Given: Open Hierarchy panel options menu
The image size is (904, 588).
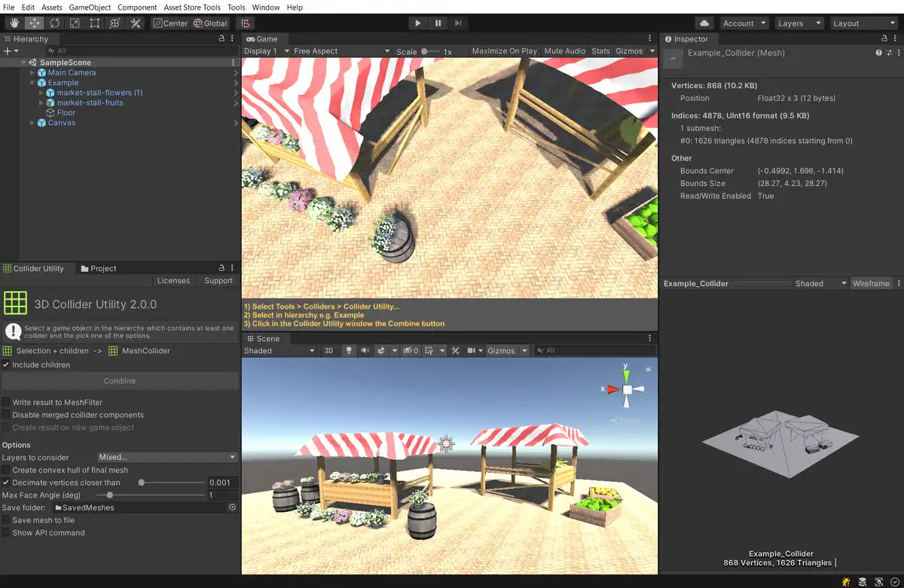Looking at the screenshot, I should (233, 38).
